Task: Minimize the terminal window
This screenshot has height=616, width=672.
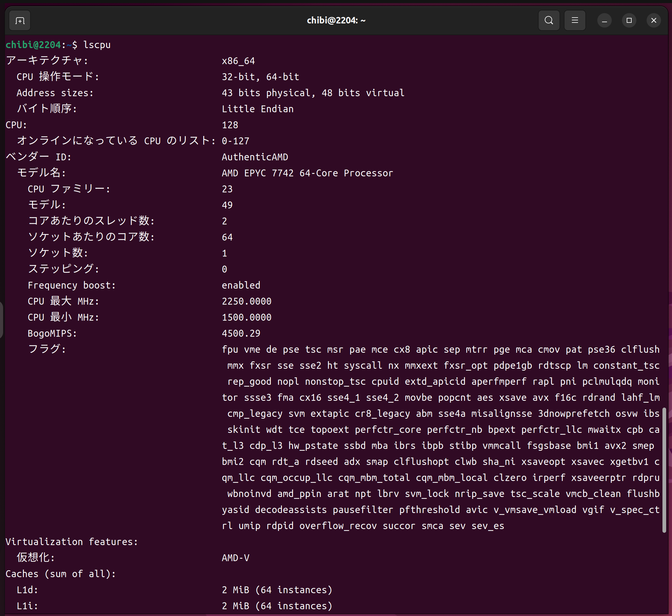Action: tap(604, 21)
